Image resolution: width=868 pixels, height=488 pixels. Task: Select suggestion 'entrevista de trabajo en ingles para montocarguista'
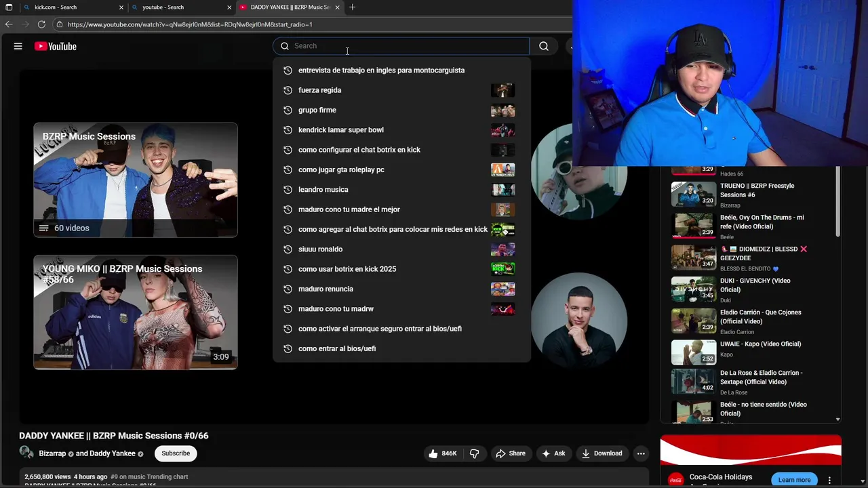click(401, 70)
